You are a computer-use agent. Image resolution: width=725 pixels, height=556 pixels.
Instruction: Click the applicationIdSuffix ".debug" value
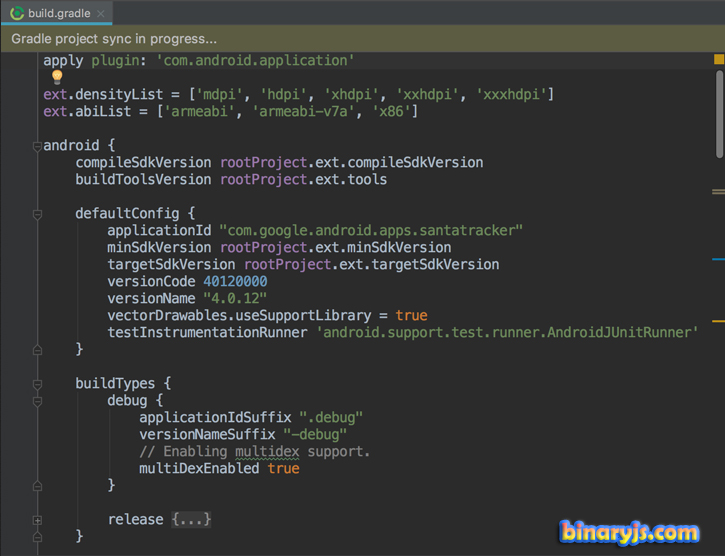tap(331, 417)
